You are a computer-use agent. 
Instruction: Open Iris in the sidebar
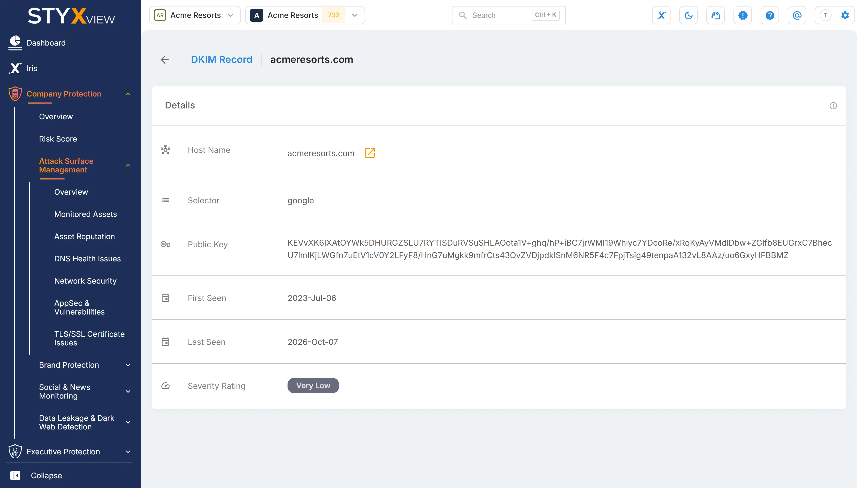[x=32, y=68]
